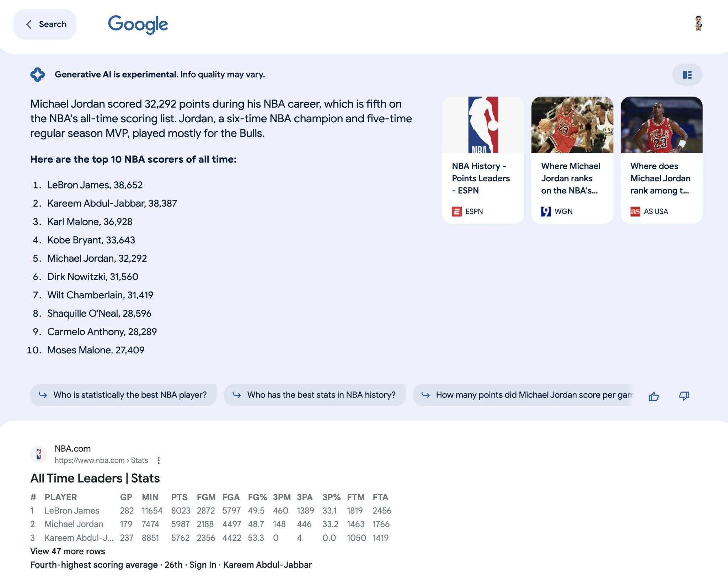Open the three-dot menu beside NBA.com result

(159, 460)
